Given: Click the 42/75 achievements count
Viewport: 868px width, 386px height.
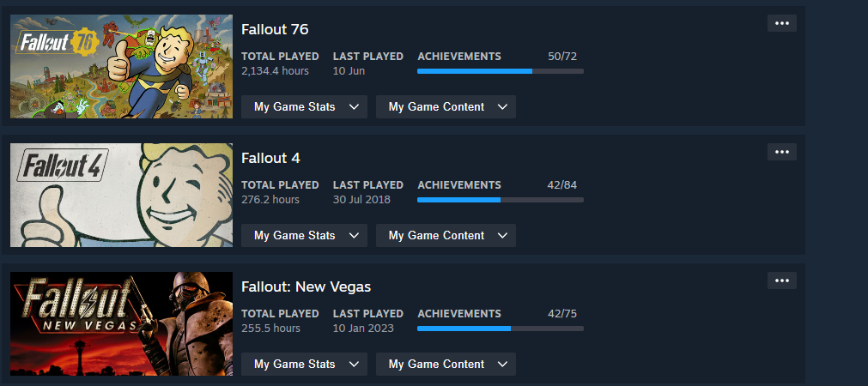Looking at the screenshot, I should coord(562,314).
